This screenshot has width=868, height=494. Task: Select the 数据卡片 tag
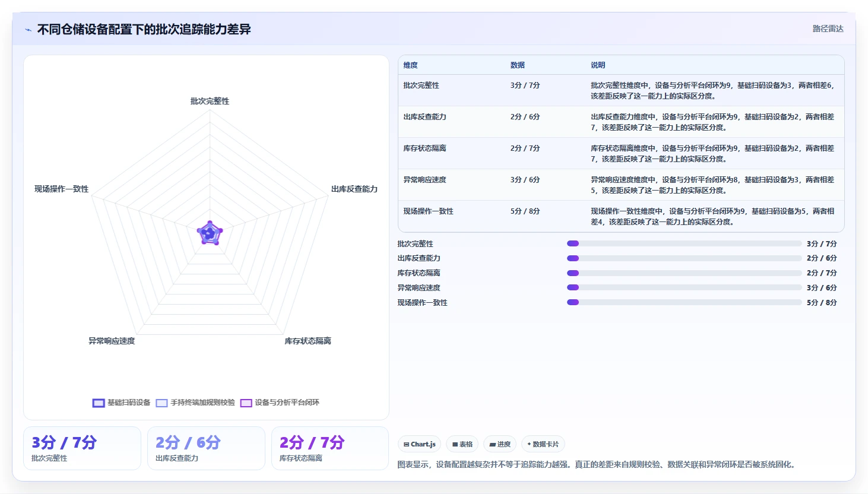tap(543, 444)
